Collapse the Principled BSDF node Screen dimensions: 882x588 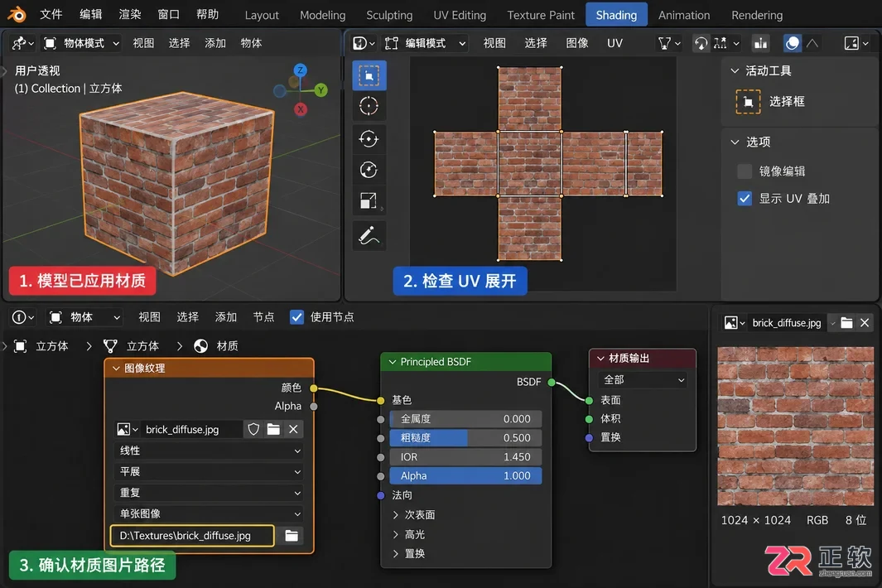point(393,362)
